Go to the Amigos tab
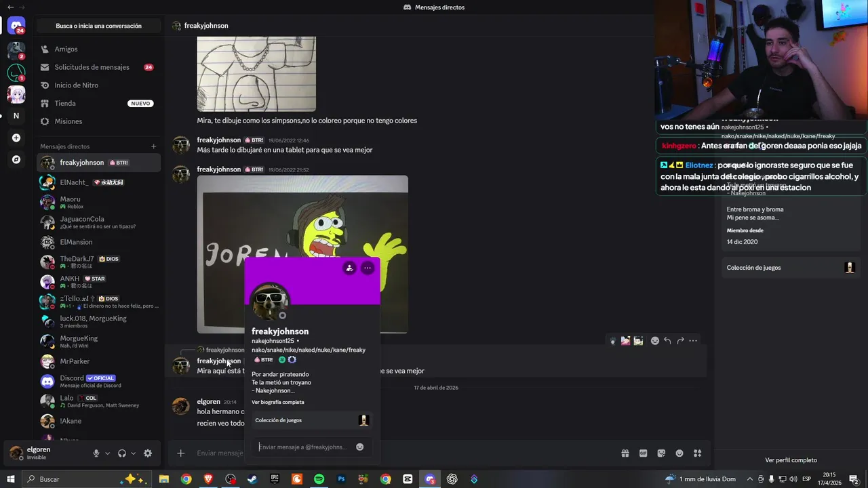This screenshot has width=868, height=488. point(98,49)
